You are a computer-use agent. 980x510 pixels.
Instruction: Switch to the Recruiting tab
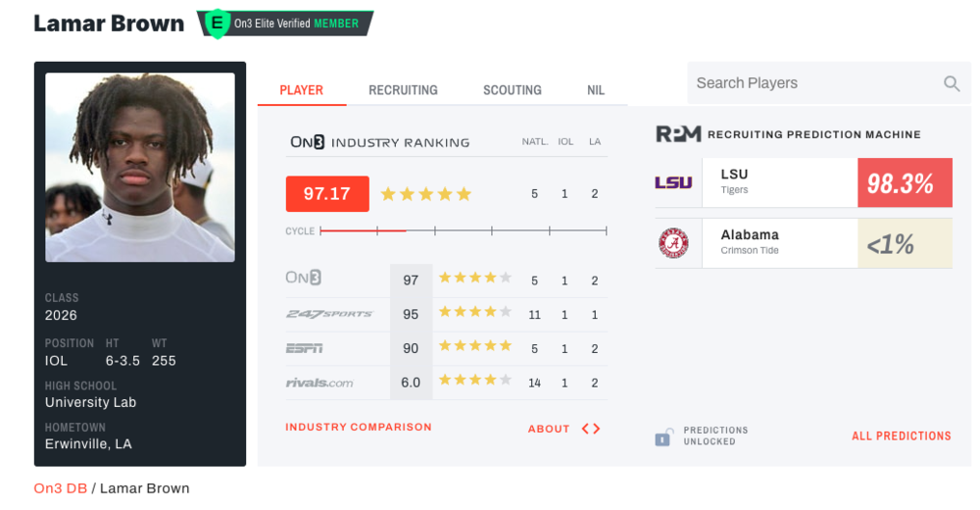point(403,90)
